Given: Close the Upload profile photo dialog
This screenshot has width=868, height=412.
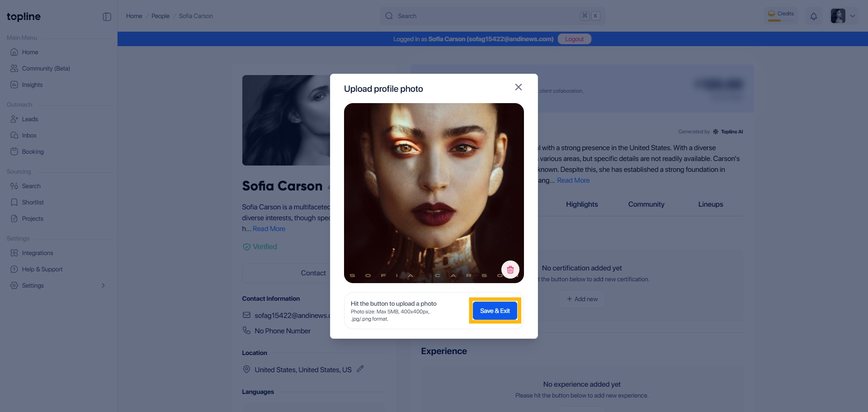Looking at the screenshot, I should (518, 87).
